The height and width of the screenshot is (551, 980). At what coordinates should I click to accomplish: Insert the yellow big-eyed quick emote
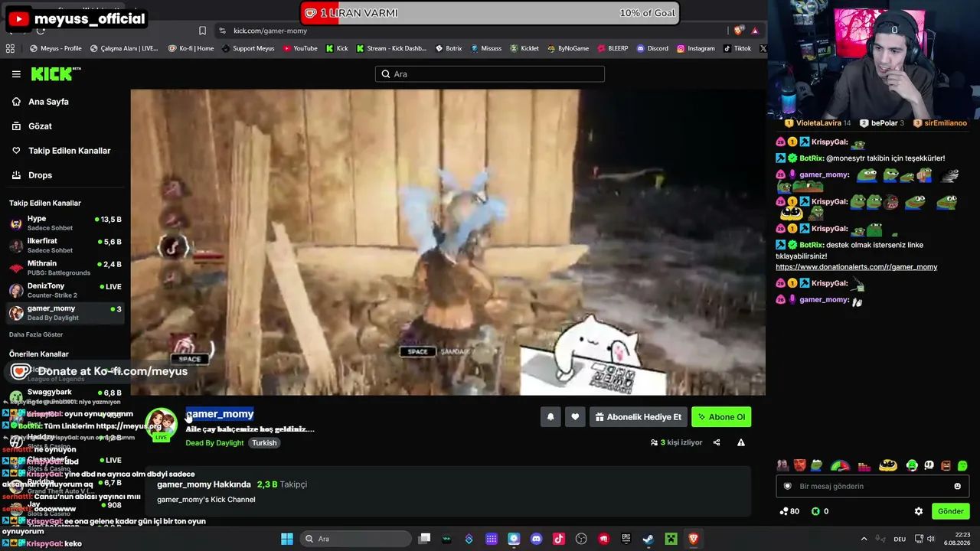[x=888, y=465]
